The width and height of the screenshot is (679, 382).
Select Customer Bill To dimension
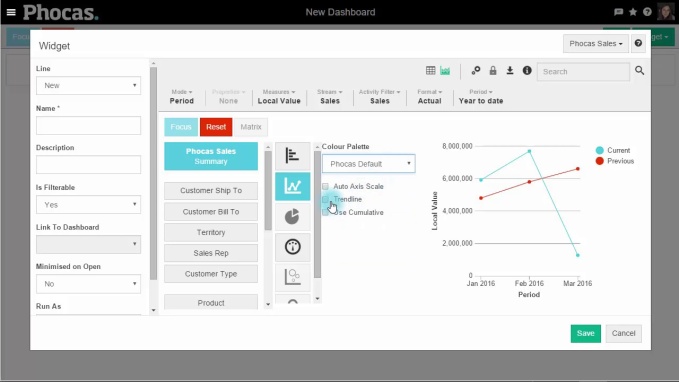click(x=211, y=212)
